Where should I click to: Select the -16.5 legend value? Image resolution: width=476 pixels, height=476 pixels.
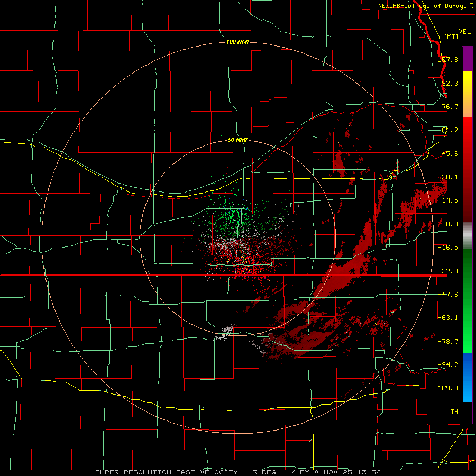click(448, 248)
